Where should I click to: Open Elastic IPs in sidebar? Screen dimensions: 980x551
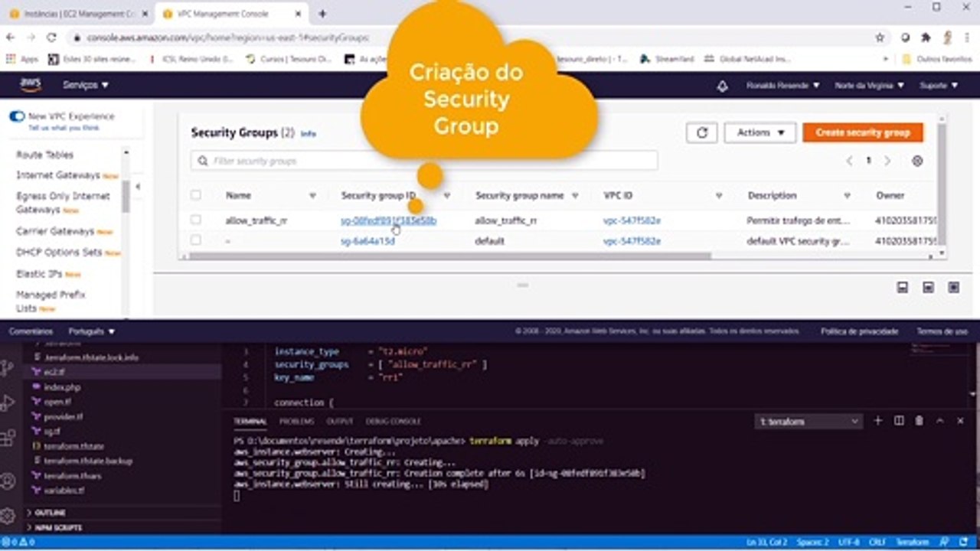point(40,273)
